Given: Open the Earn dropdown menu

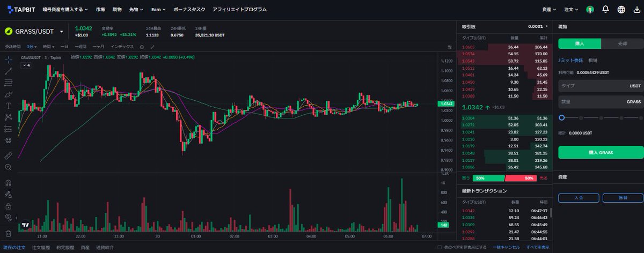Looking at the screenshot, I should [x=158, y=10].
